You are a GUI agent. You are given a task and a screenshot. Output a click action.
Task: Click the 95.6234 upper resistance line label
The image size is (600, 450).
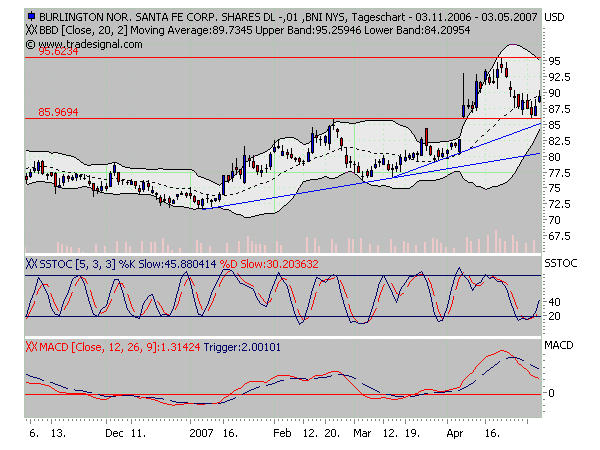pos(58,53)
